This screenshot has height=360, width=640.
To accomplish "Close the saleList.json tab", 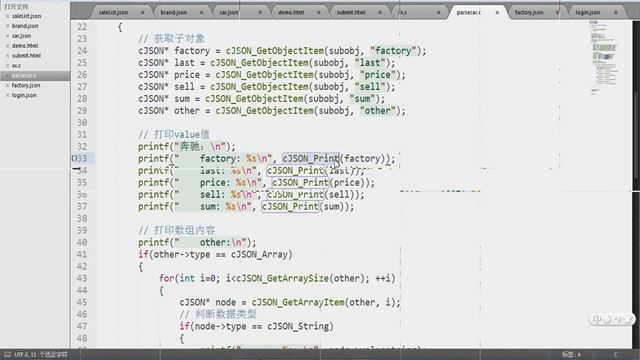I will pyautogui.click(x=142, y=13).
